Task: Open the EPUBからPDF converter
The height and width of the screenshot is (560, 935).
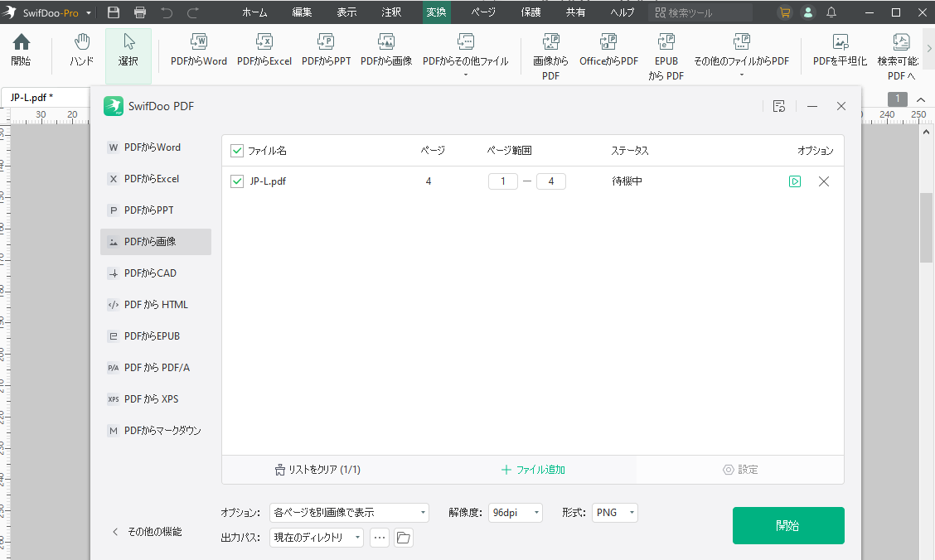Action: (666, 55)
